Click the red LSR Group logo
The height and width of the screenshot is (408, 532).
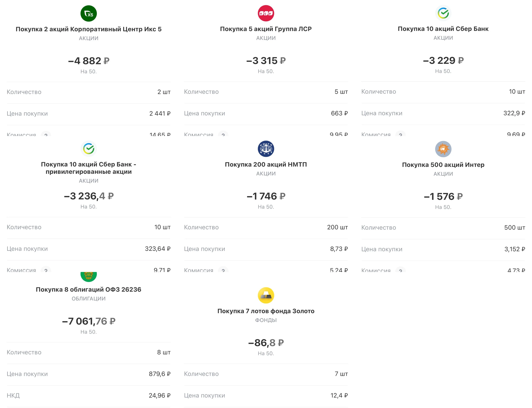(266, 13)
